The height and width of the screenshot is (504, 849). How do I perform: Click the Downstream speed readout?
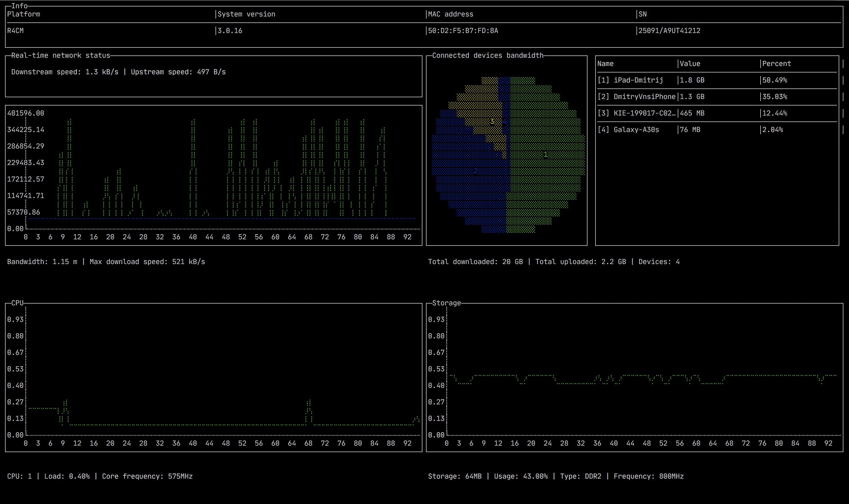click(x=65, y=72)
